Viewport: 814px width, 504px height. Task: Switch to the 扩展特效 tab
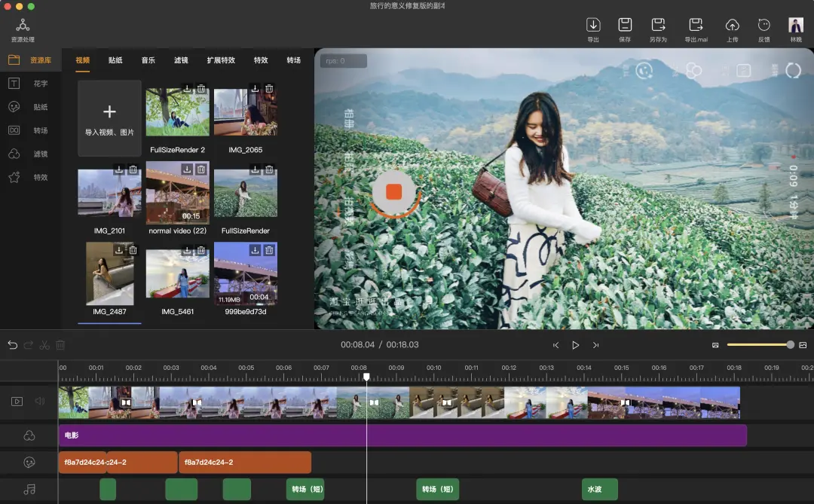tap(221, 60)
